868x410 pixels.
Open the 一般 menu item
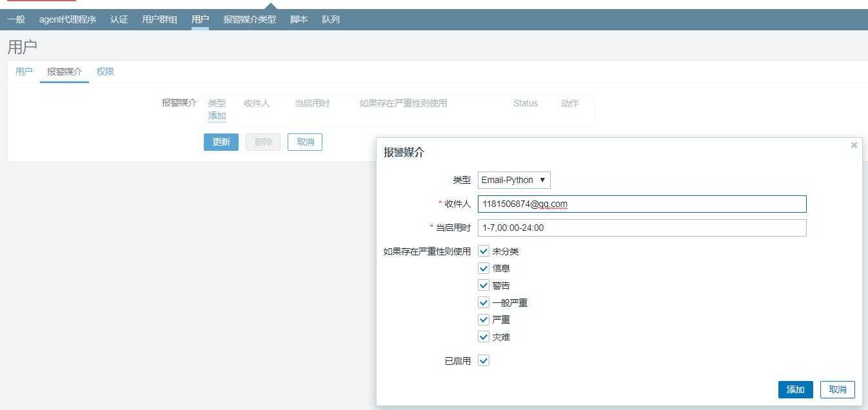(x=16, y=19)
